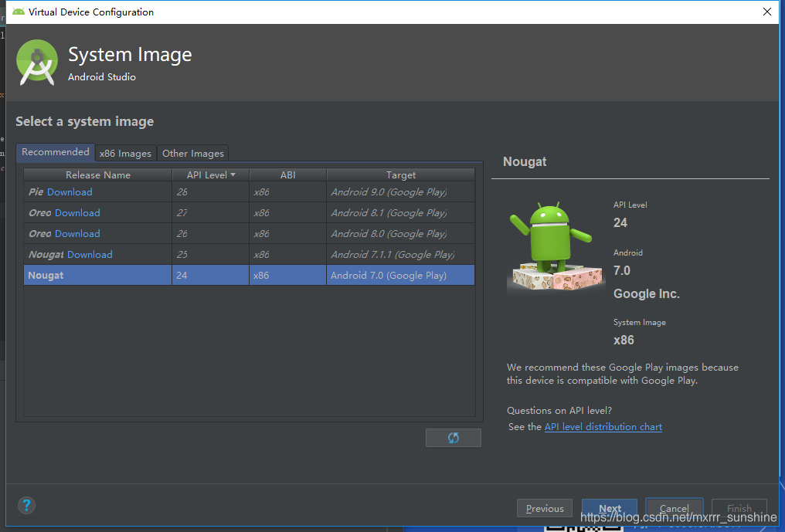Click the refresh icon button below the table
Viewport: 785px width, 532px height.
tap(453, 438)
